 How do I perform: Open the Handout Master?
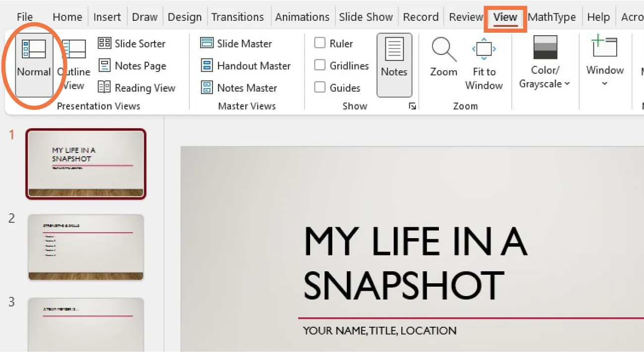click(x=246, y=66)
